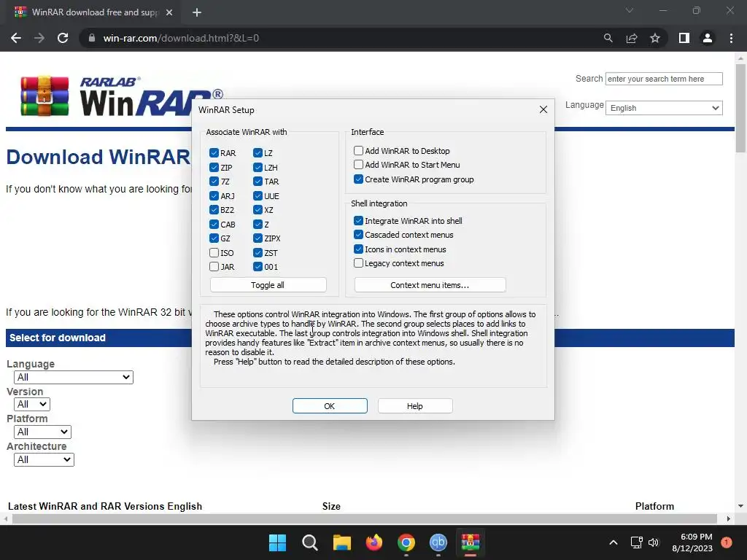Click horizontal scrollbar right arrow

[729, 518]
